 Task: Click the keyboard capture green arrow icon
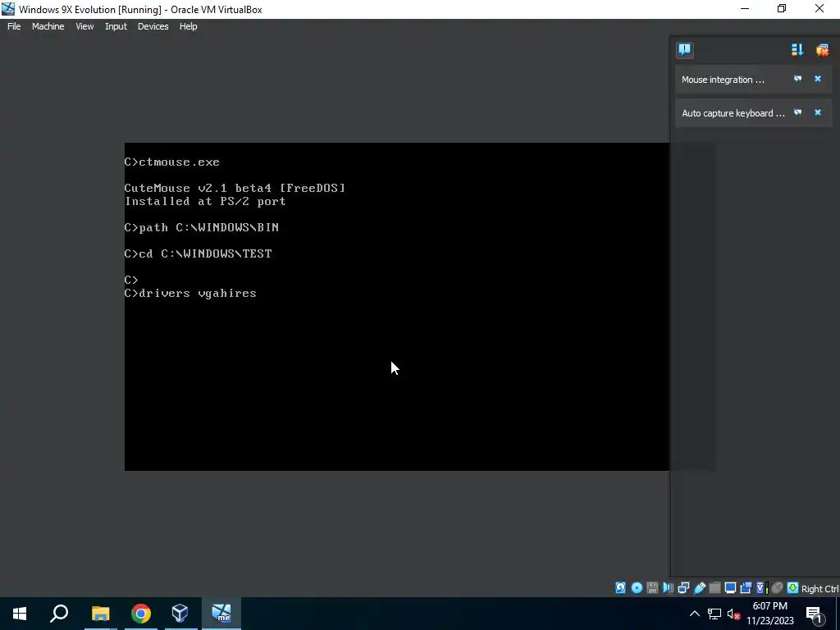[793, 587]
